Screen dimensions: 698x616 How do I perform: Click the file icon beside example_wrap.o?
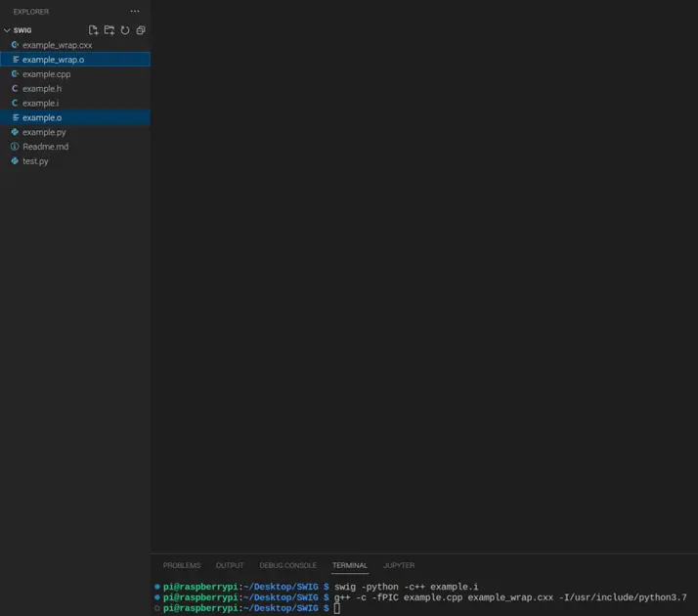[16, 60]
